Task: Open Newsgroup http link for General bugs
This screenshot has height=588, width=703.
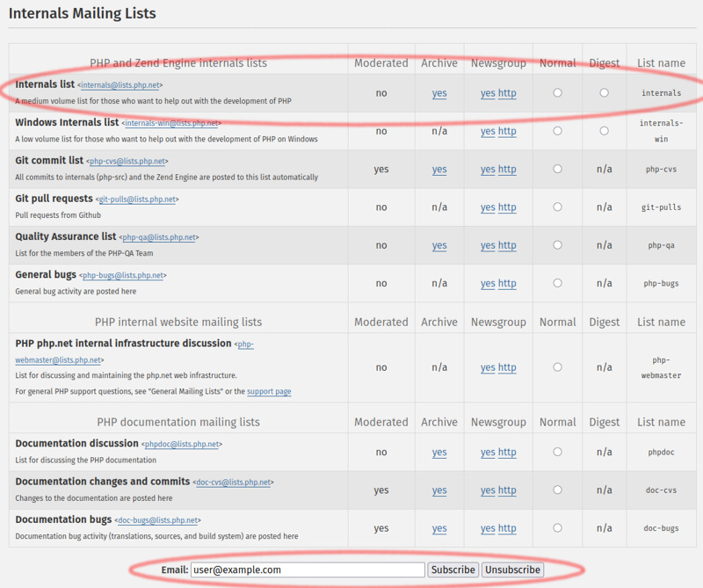Action: click(507, 284)
